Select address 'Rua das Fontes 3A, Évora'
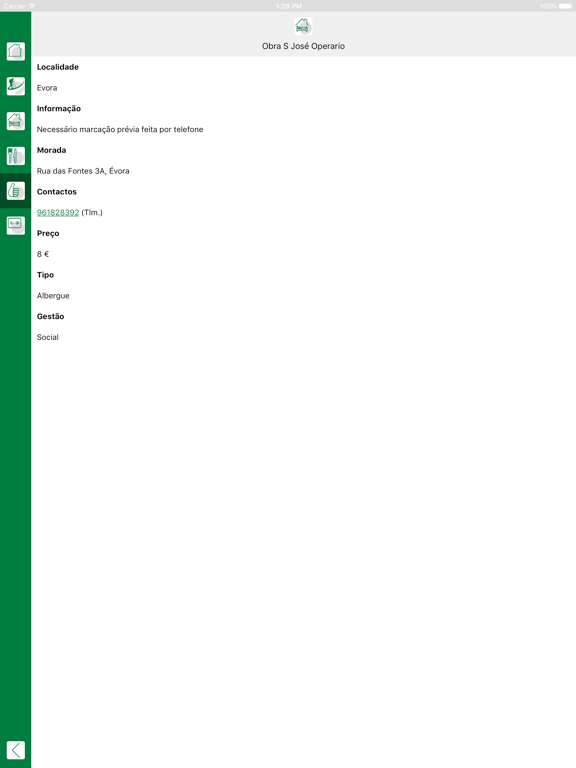This screenshot has height=768, width=576. click(x=83, y=171)
